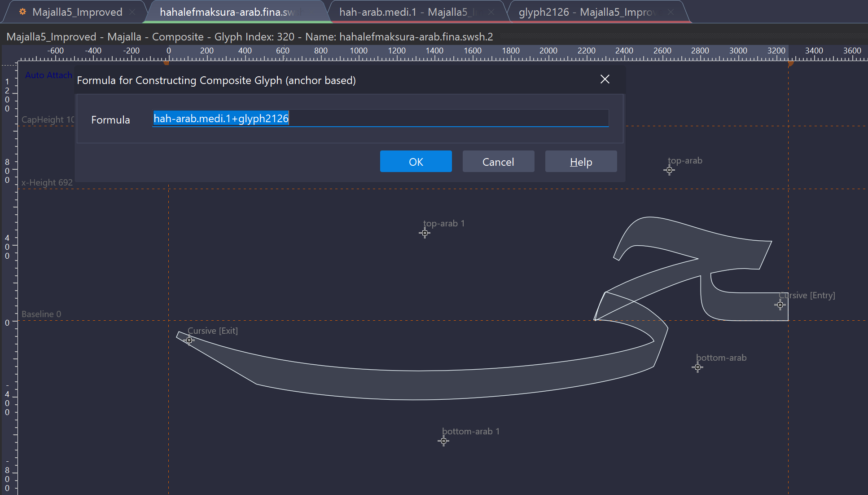Click the Cancel button

498,162
